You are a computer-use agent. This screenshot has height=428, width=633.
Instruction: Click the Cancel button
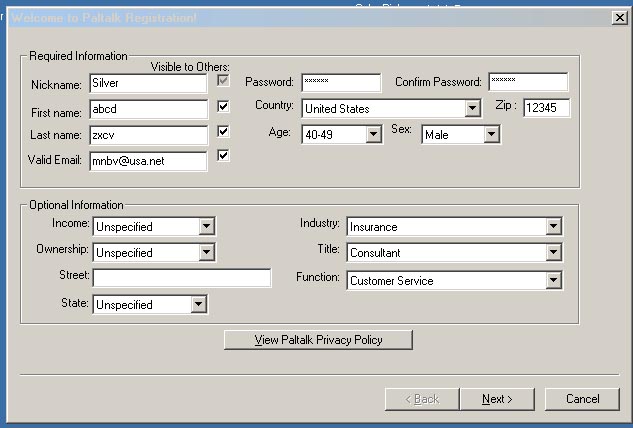[582, 399]
